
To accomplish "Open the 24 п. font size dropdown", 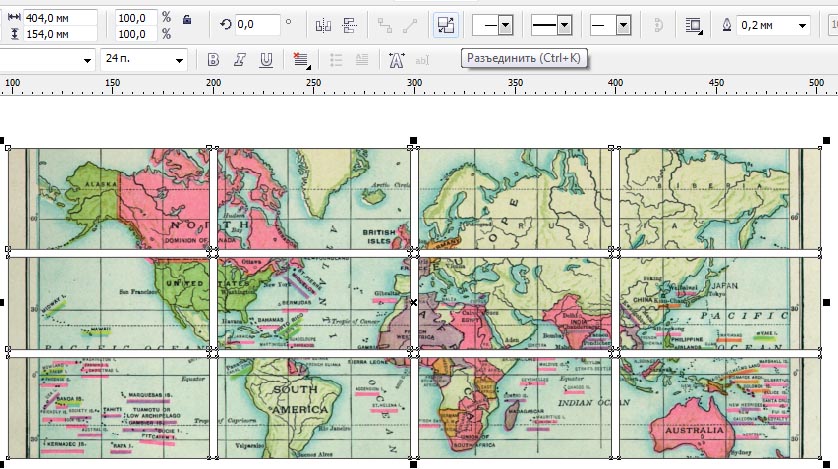I will click(x=180, y=60).
